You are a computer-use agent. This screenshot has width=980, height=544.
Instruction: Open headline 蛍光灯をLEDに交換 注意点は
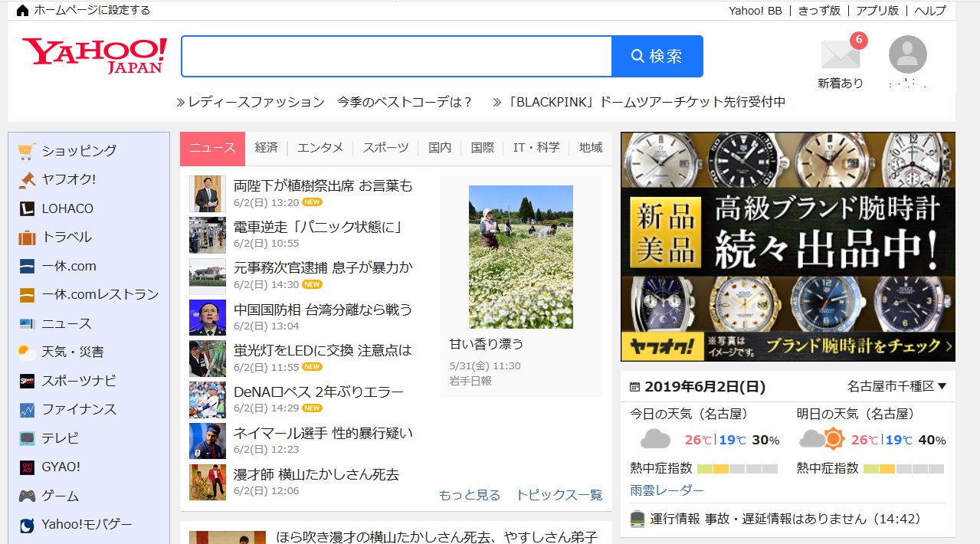[x=323, y=350]
